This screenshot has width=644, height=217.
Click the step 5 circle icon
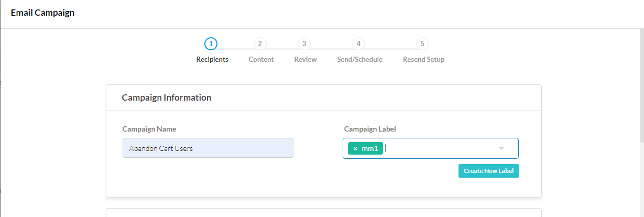tap(422, 44)
